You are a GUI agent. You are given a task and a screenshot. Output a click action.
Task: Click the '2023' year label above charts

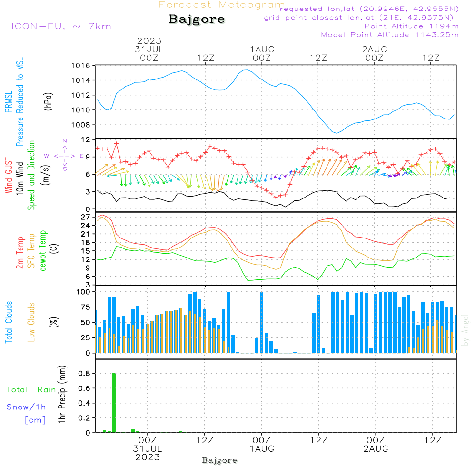[x=149, y=40]
